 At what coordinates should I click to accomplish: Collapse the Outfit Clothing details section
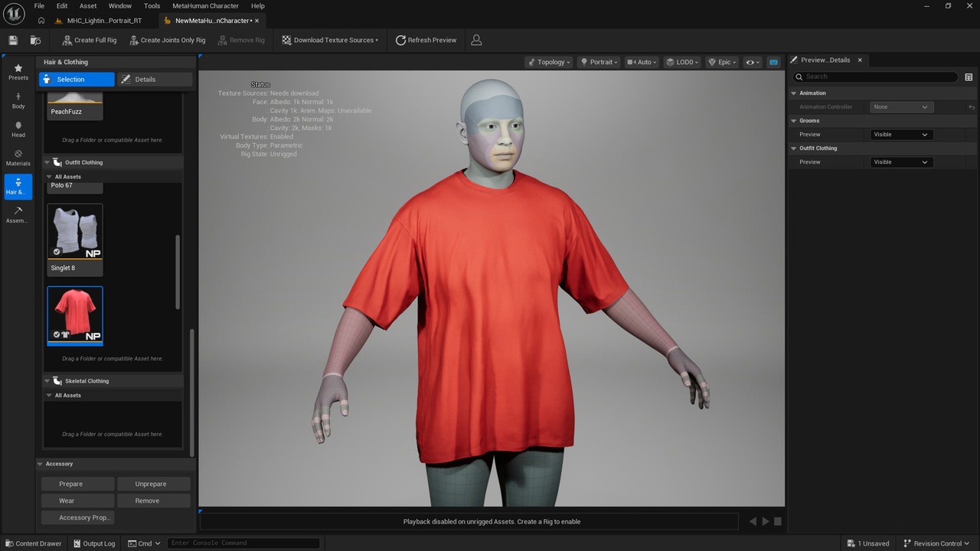pos(794,148)
